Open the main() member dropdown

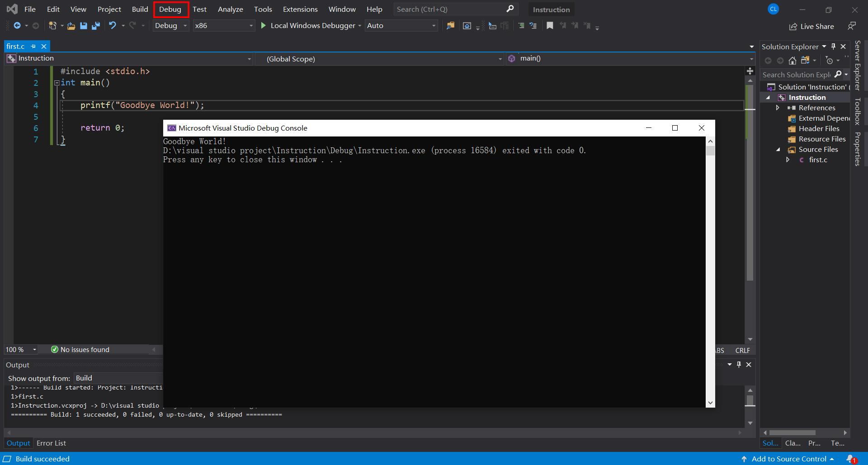pyautogui.click(x=630, y=59)
